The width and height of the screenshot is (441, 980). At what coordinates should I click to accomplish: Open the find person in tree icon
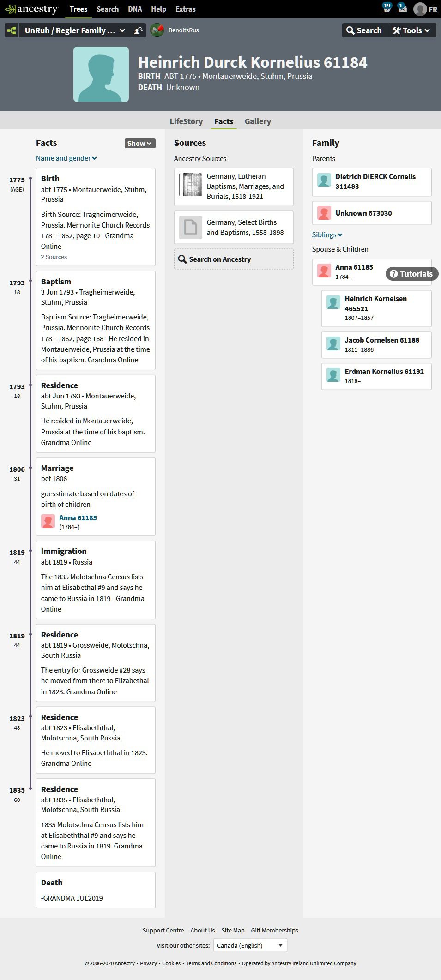click(138, 30)
